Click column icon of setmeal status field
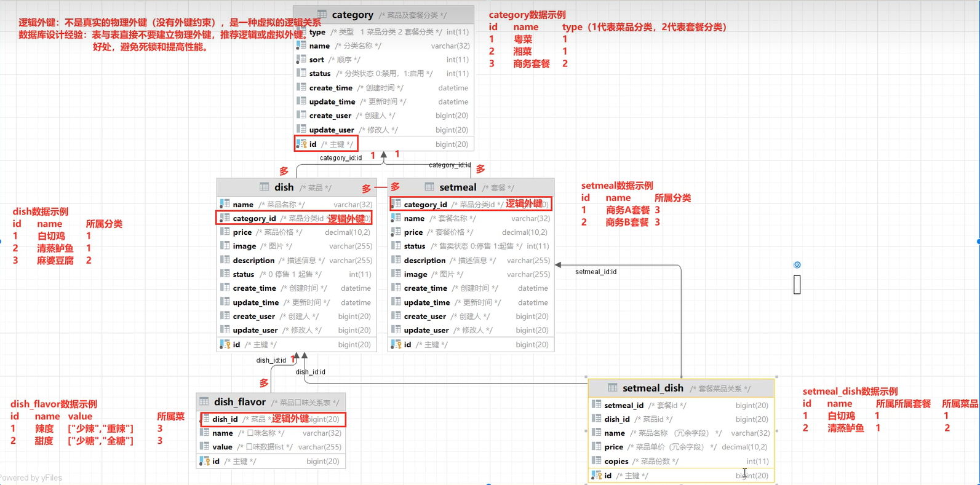980x485 pixels. point(396,246)
